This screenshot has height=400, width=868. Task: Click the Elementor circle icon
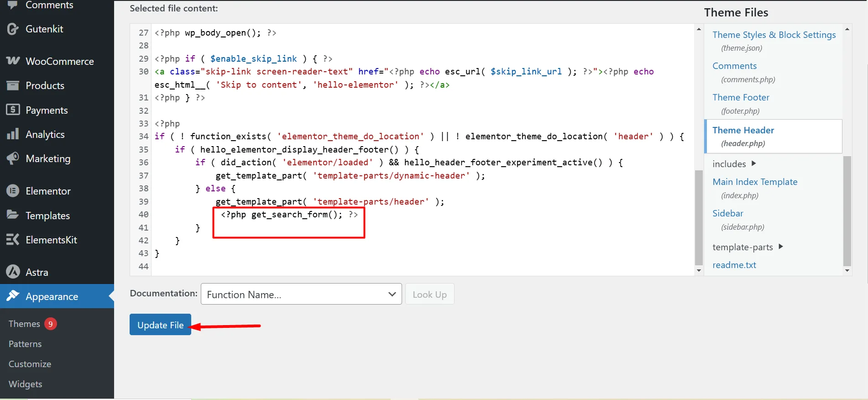click(x=13, y=191)
